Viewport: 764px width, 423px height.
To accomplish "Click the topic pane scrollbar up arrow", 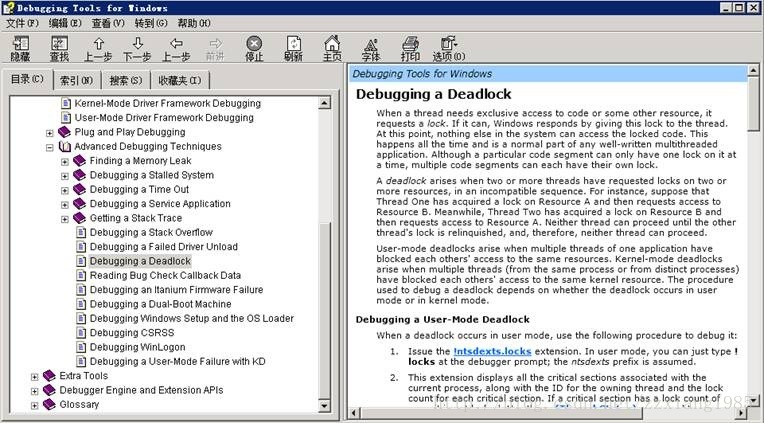I will click(x=753, y=70).
